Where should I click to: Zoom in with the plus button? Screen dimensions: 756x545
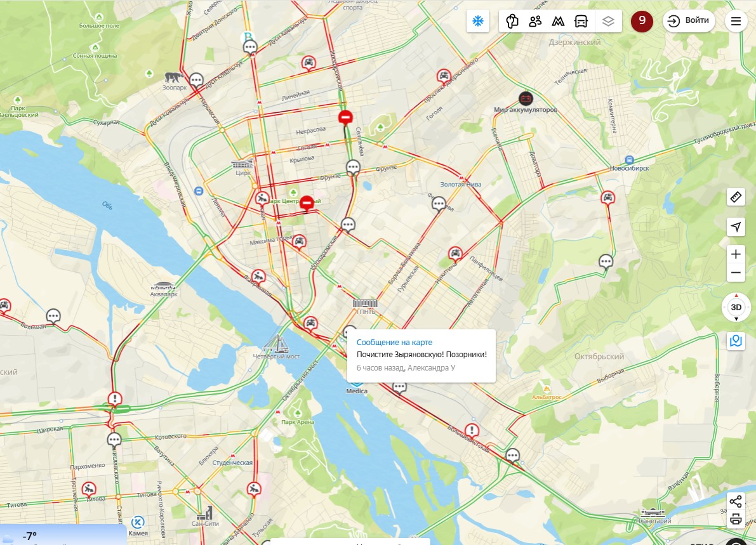tap(736, 254)
